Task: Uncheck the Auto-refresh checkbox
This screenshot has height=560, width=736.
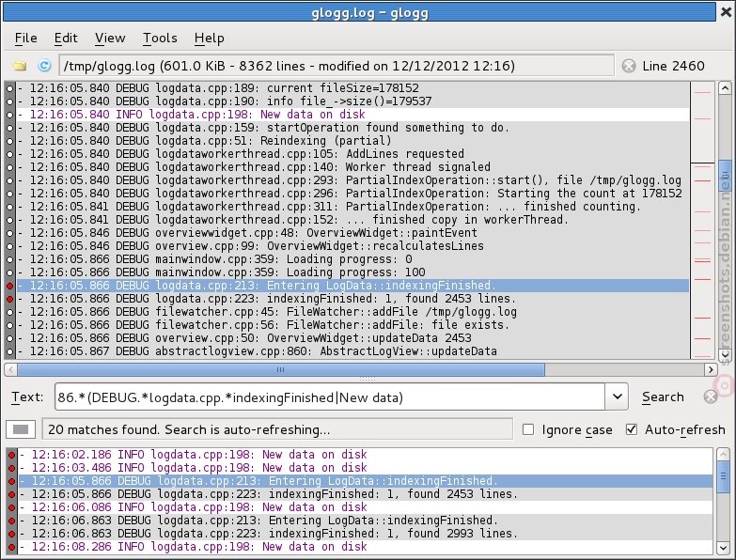Action: tap(632, 429)
